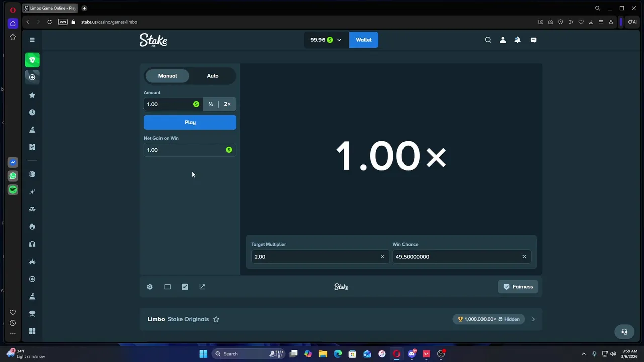
Task: Open the clock recent icon in sidebar
Action: tap(32, 112)
